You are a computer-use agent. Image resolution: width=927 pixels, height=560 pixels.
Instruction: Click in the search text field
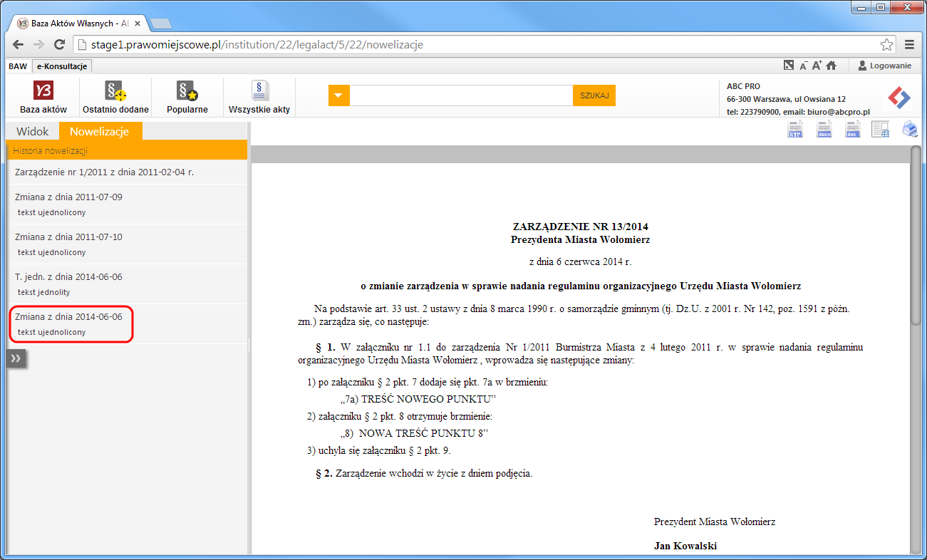point(461,95)
